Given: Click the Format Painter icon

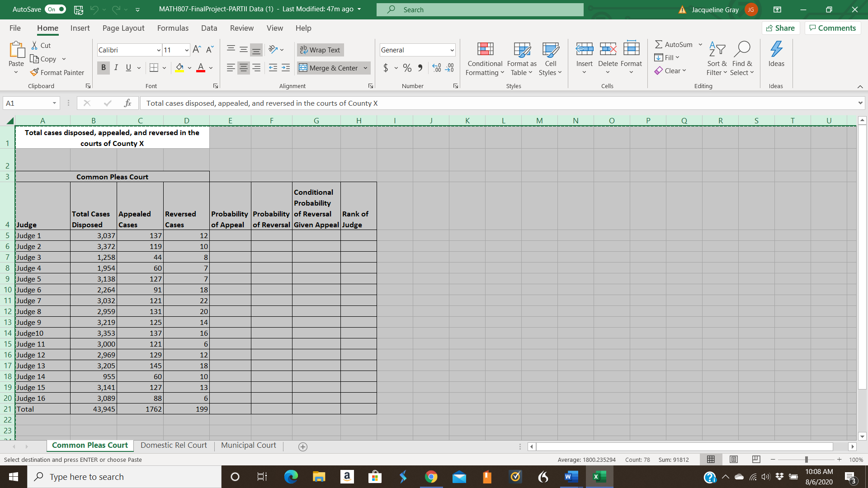Looking at the screenshot, I should pyautogui.click(x=35, y=72).
